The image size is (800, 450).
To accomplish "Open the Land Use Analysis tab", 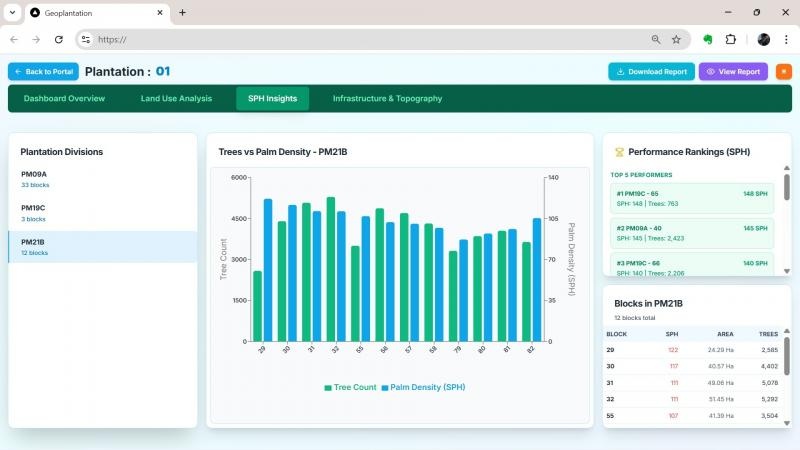I will [x=176, y=98].
